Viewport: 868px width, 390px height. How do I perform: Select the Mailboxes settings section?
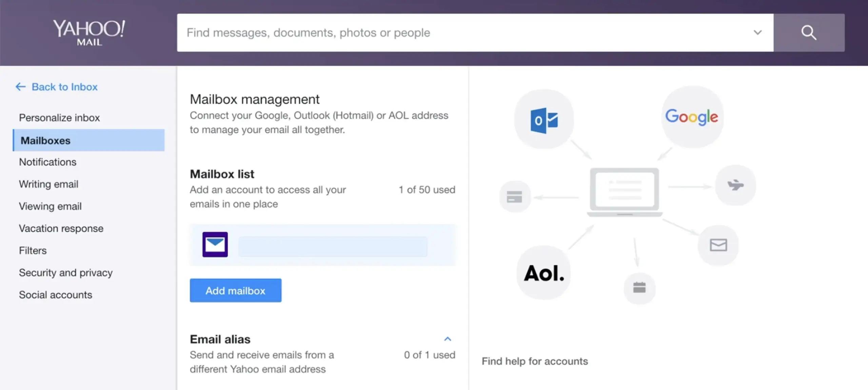pyautogui.click(x=88, y=140)
